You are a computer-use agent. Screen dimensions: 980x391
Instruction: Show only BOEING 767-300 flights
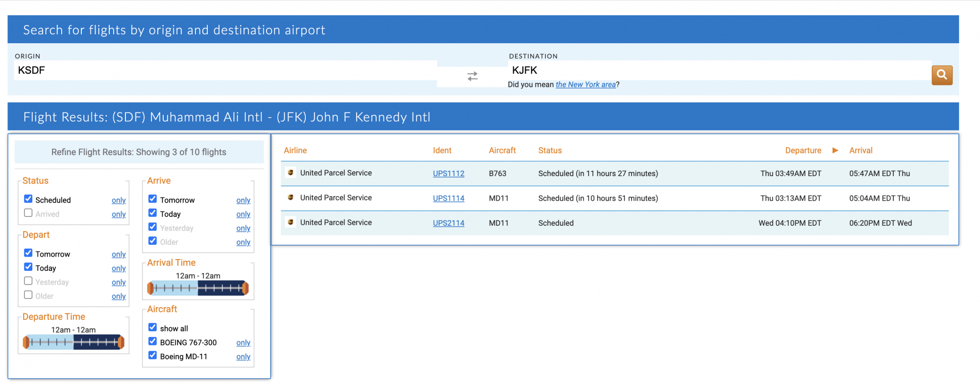click(x=243, y=343)
